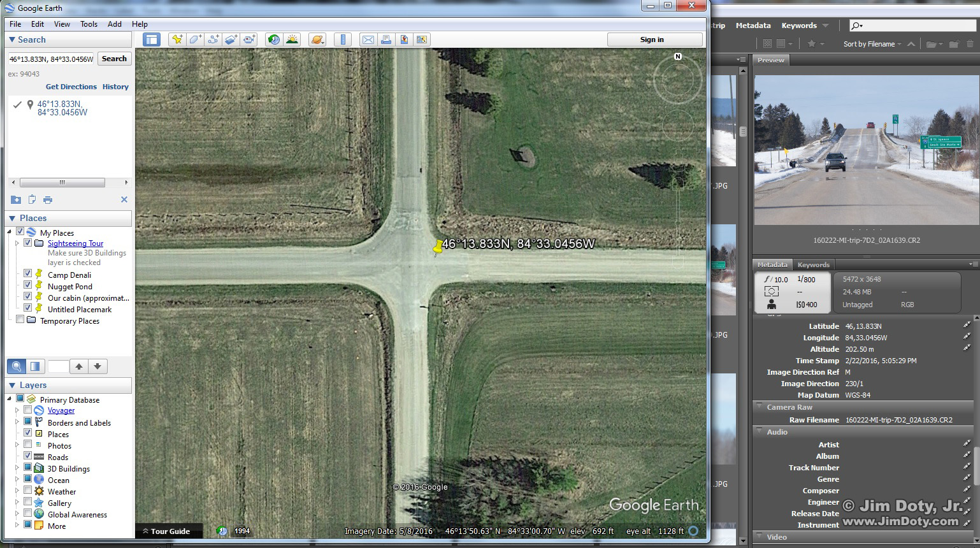Viewport: 980px width, 548px height.
Task: Toggle ascending sort arrow in Bridge
Action: point(911,44)
